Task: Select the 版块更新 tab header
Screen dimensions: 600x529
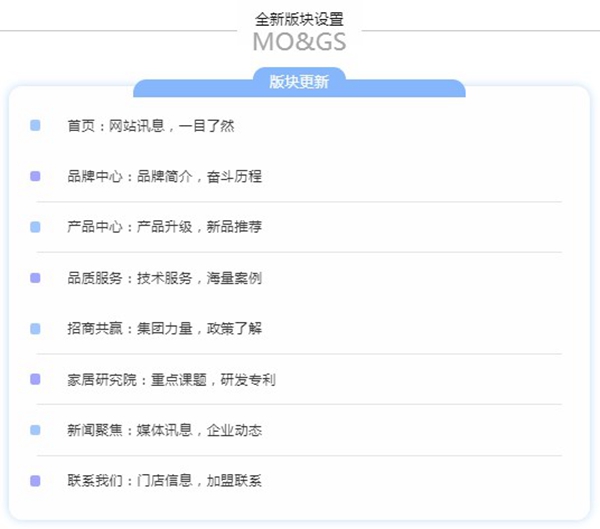Action: (x=299, y=82)
